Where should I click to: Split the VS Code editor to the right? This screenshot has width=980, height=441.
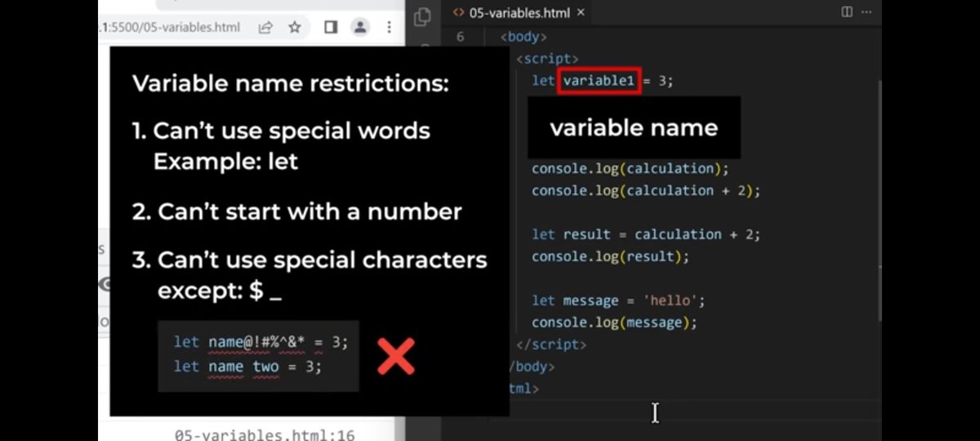[x=847, y=12]
